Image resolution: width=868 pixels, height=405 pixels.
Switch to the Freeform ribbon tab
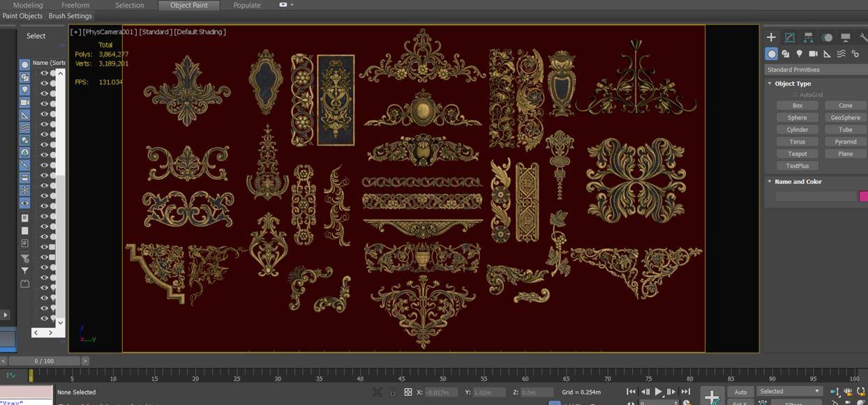pyautogui.click(x=75, y=5)
